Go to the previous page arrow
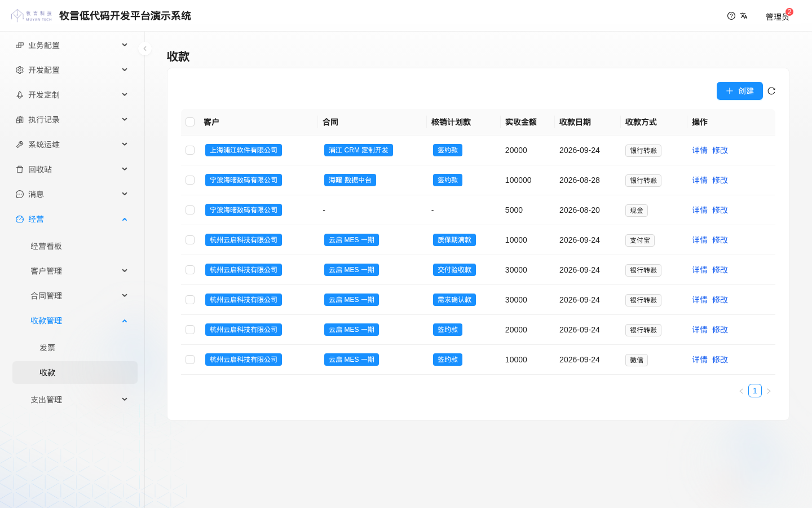The height and width of the screenshot is (508, 812). [x=742, y=391]
